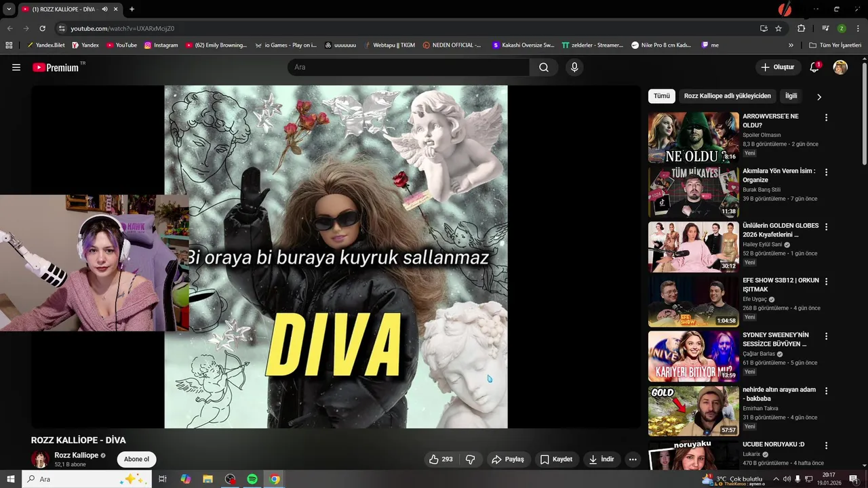Open the YouTube guide hamburger menu
Image resolution: width=868 pixels, height=488 pixels.
pyautogui.click(x=16, y=67)
